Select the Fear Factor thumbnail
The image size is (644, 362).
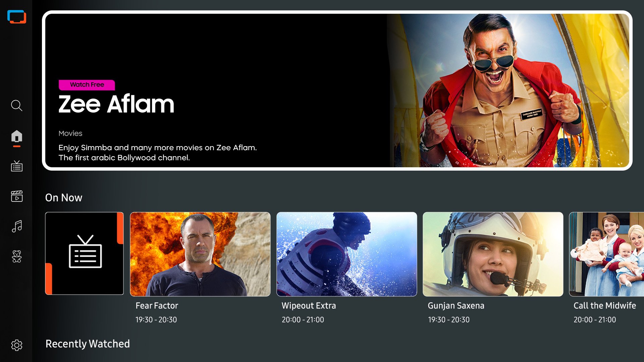200,254
